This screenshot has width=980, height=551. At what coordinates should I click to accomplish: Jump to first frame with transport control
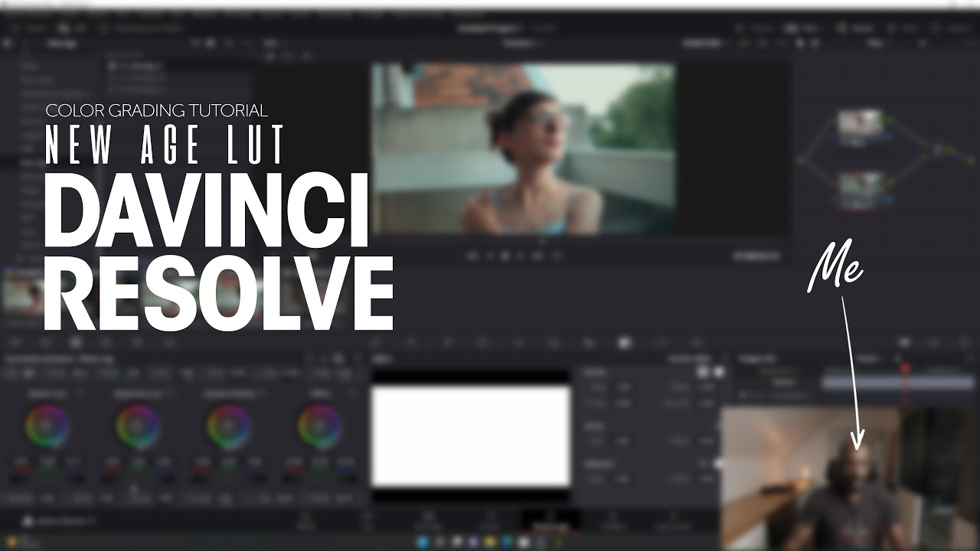tap(472, 256)
